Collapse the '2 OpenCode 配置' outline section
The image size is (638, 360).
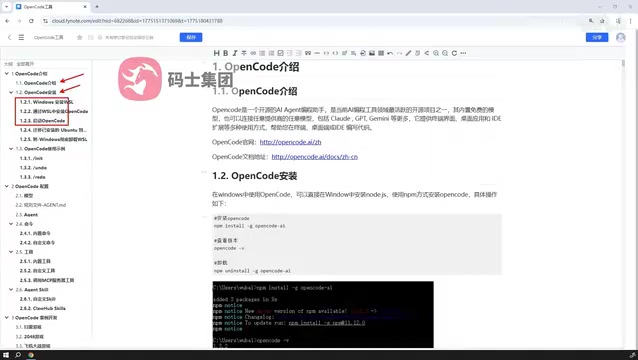click(7, 186)
